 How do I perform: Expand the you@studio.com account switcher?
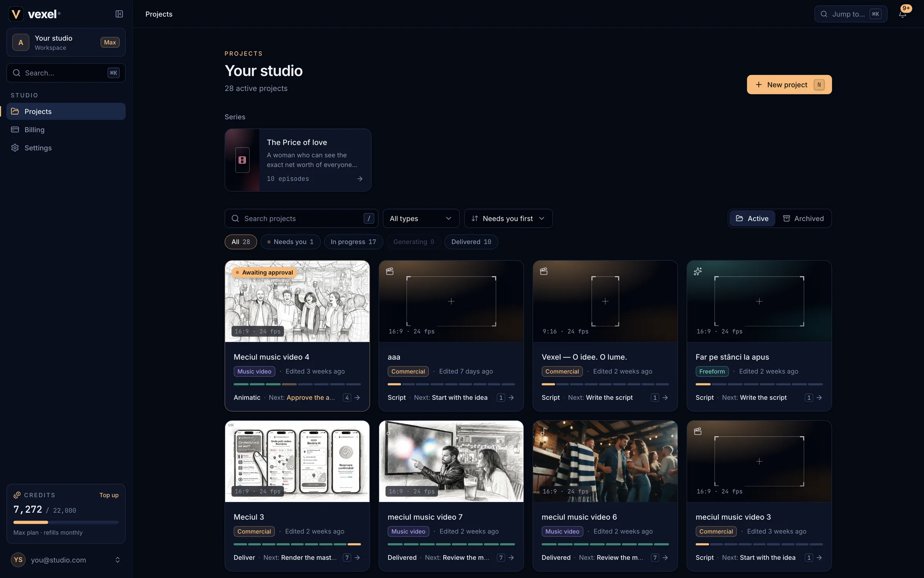click(x=66, y=560)
